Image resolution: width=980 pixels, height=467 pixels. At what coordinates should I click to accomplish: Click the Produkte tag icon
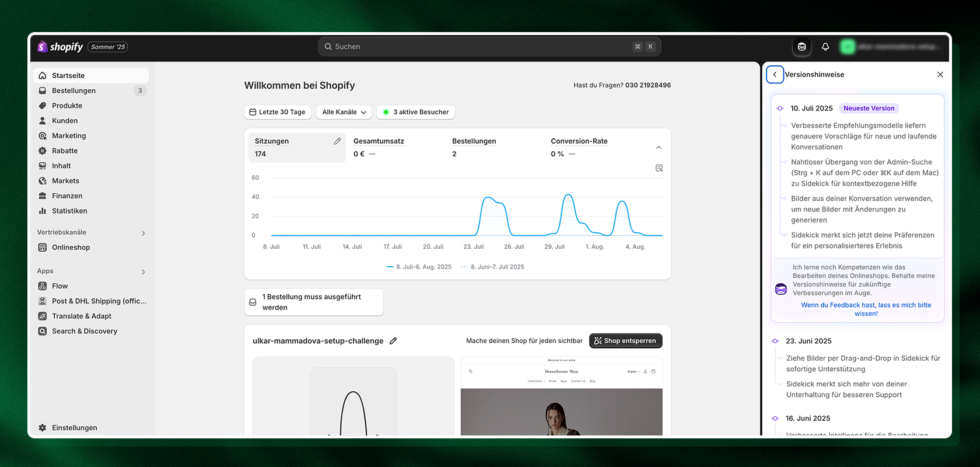[43, 106]
